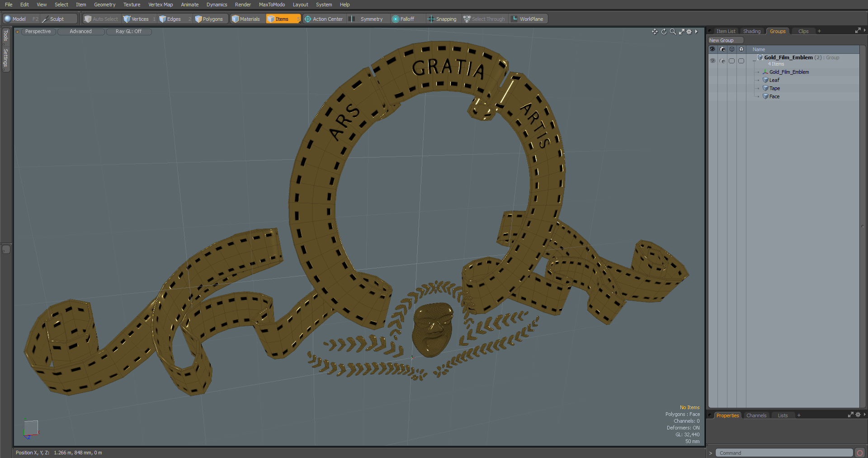Screen dimensions: 868x458
Task: Maximize the Properties panel with expand icon
Action: coord(850,415)
